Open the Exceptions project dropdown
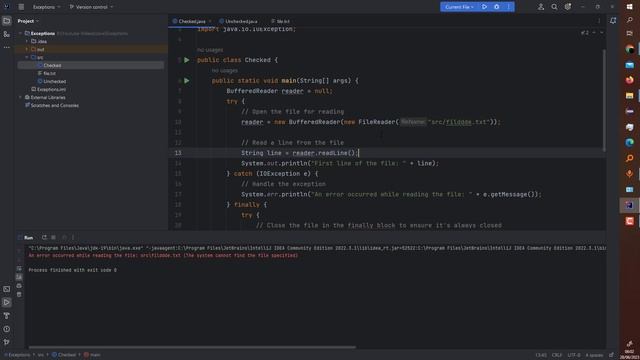Image resolution: width=640 pixels, height=360 pixels. pos(47,7)
